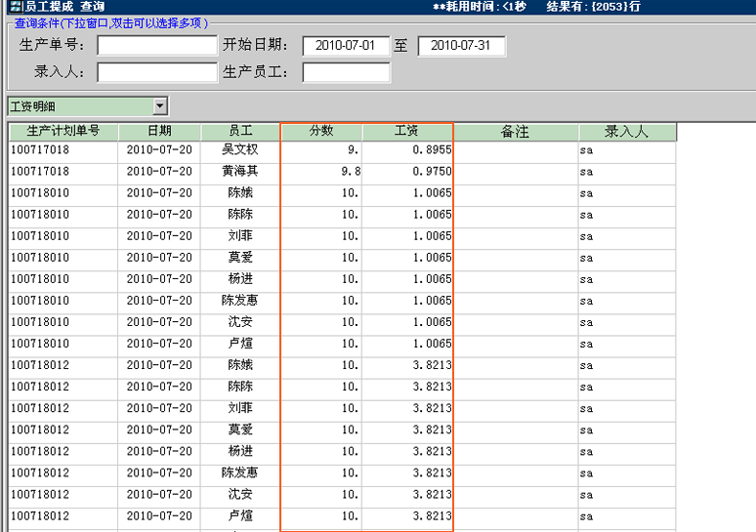Click the 工资 column header
Viewport: 756px width, 532px height.
(407, 132)
